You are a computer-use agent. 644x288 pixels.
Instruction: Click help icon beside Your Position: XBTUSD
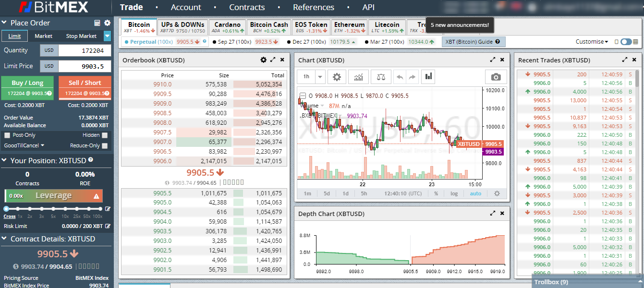click(x=91, y=160)
